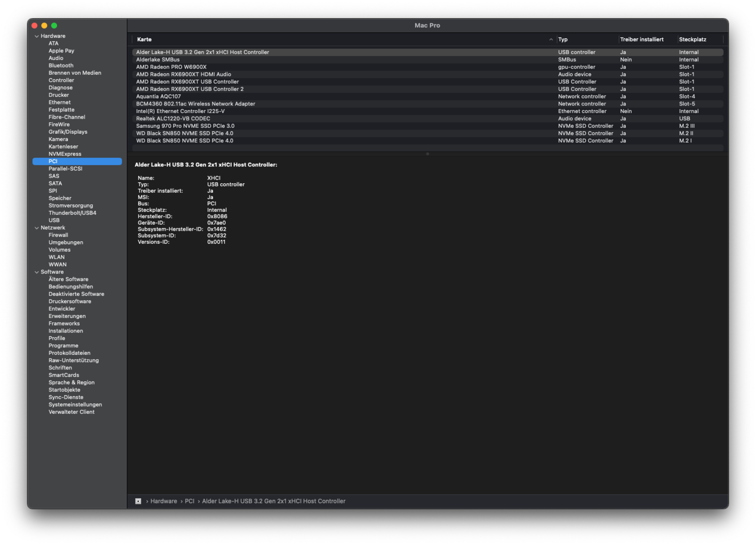Select Verwalteter Client in the sidebar
Screen dimensions: 756x545
[x=71, y=412]
